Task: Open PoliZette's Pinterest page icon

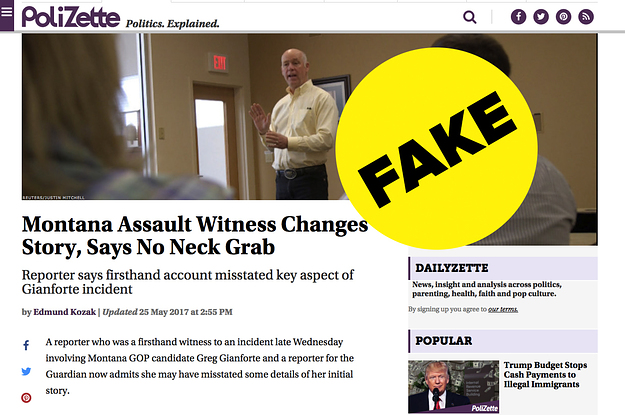Action: pyautogui.click(x=563, y=17)
